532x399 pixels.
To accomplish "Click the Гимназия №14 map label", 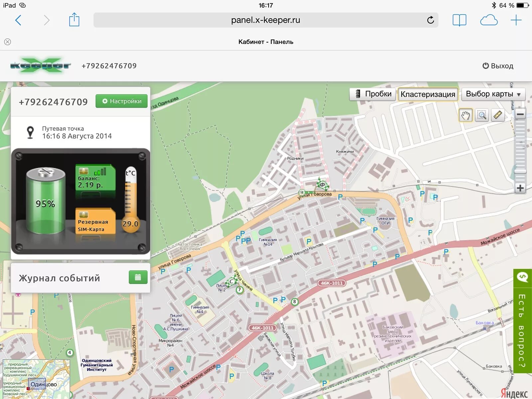I will [x=268, y=242].
